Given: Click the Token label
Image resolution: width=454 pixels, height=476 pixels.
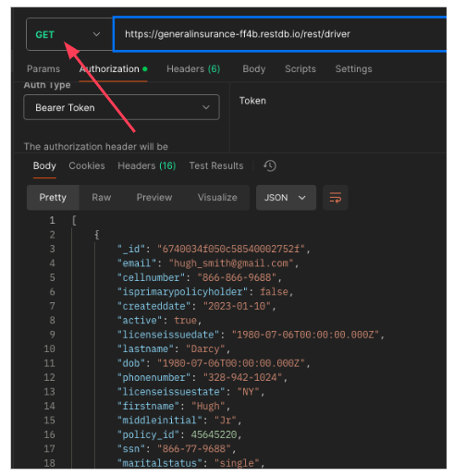Looking at the screenshot, I should [x=252, y=101].
